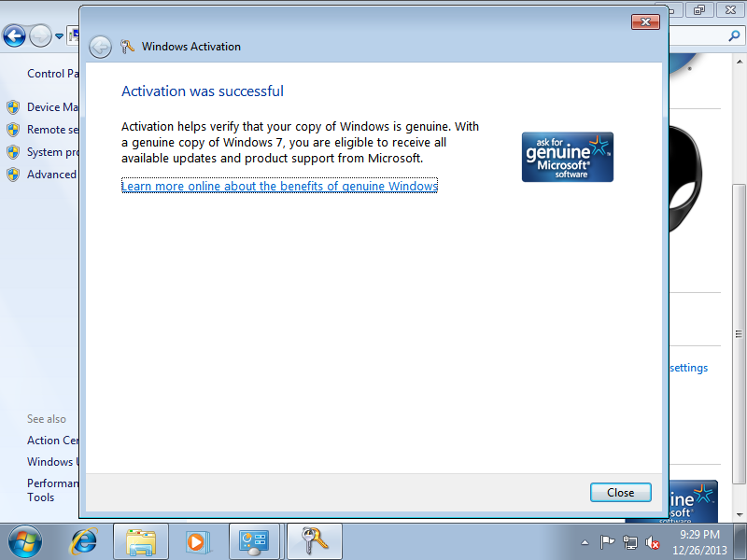The image size is (747, 560).
Task: Click the vertical scrollbar thumb in System window
Action: [x=740, y=333]
